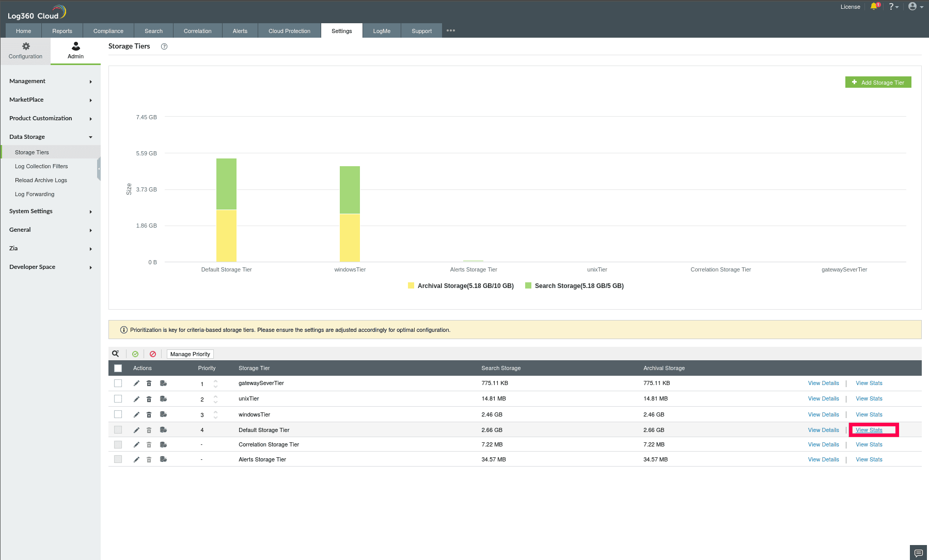The height and width of the screenshot is (560, 929).
Task: Click the storage database icon for windowsTier
Action: tap(163, 414)
